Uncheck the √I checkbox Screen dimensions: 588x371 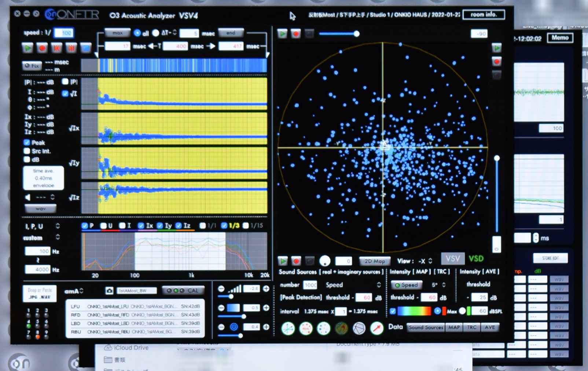[65, 93]
